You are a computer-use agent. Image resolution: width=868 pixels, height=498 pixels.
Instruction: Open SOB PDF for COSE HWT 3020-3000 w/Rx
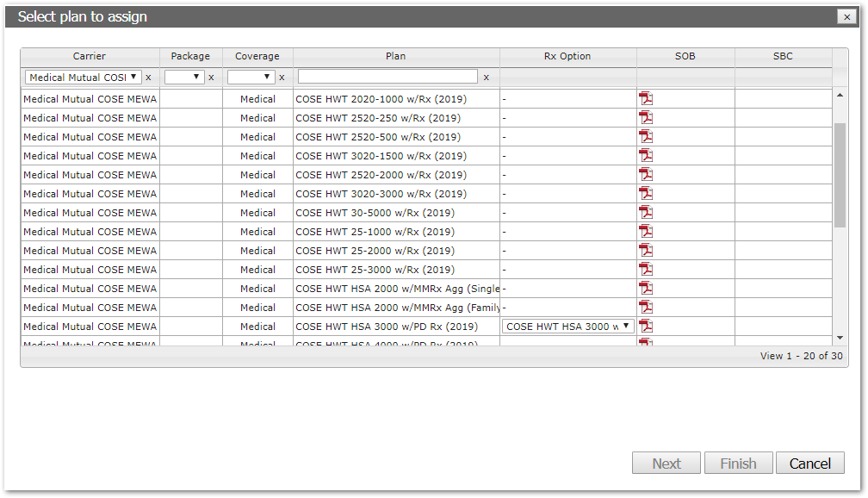pos(646,193)
